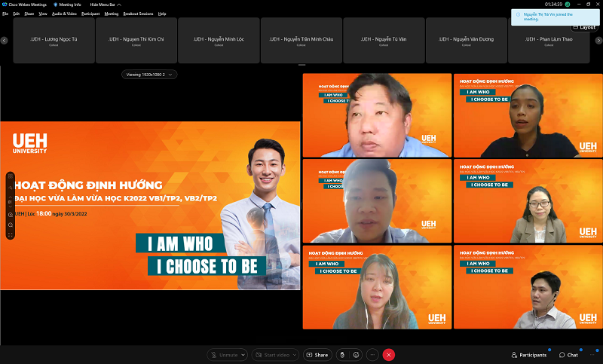Select participant tile Lương Ngọc Tú
Screen dimensions: 603x364
(54, 41)
